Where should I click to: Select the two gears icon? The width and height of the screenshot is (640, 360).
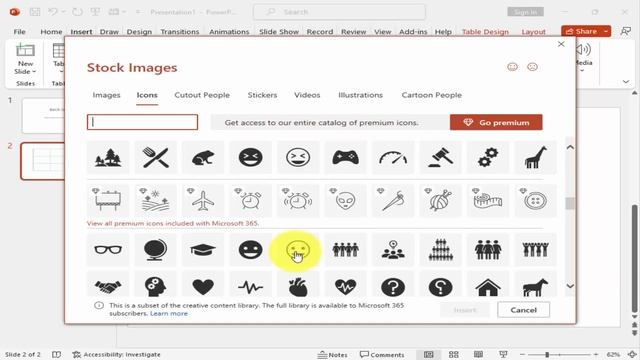coord(488,158)
